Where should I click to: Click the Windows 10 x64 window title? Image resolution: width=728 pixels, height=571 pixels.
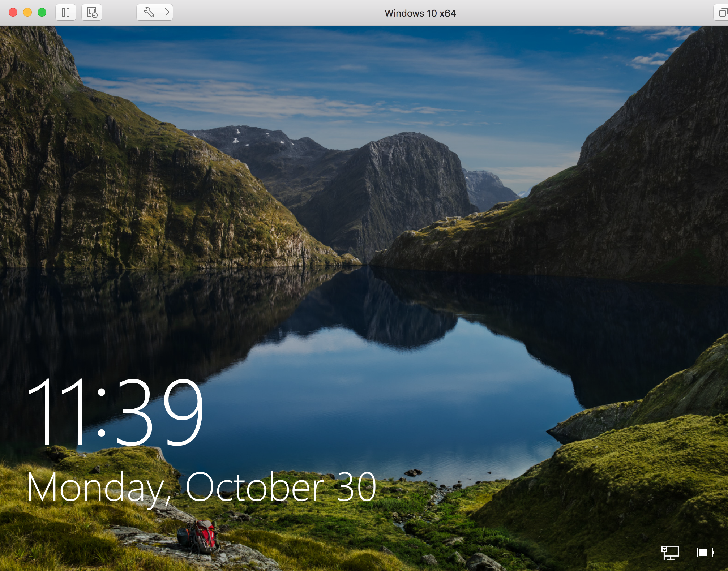[x=420, y=13]
